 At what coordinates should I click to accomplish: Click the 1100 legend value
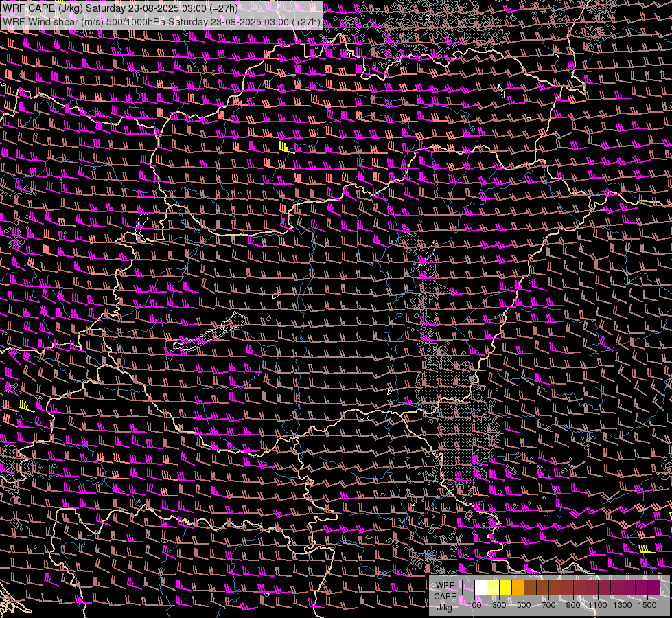(x=598, y=605)
